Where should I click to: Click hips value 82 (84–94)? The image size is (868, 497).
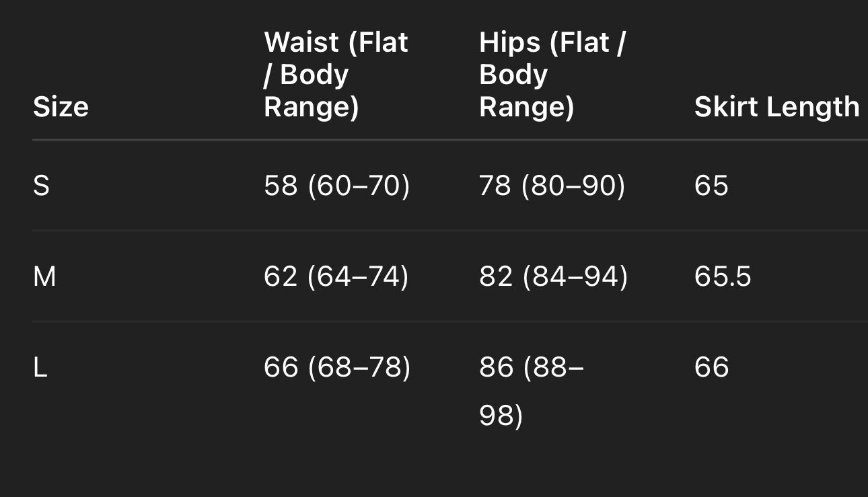coord(553,276)
